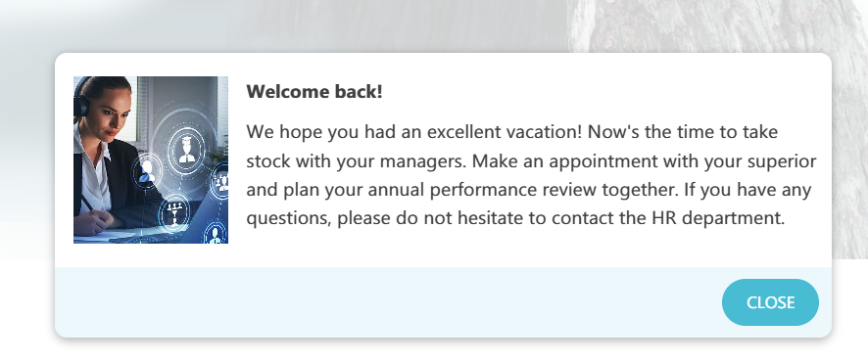The height and width of the screenshot is (364, 868).
Task: Click the "HR department" text
Action: 717,218
